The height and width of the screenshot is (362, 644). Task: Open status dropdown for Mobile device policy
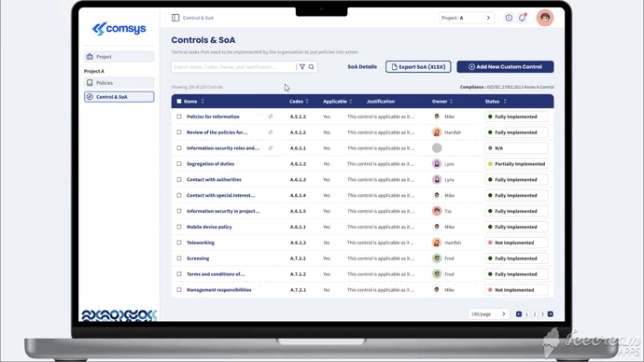pos(516,227)
